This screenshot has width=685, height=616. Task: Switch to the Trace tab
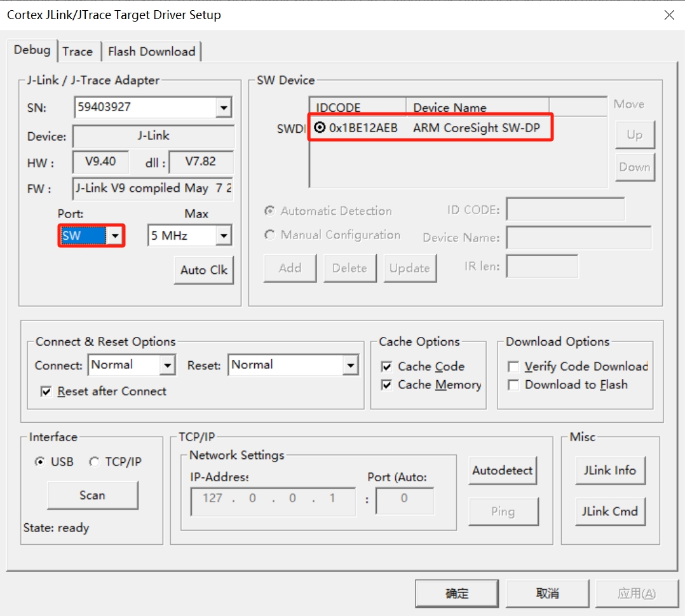pyautogui.click(x=78, y=51)
